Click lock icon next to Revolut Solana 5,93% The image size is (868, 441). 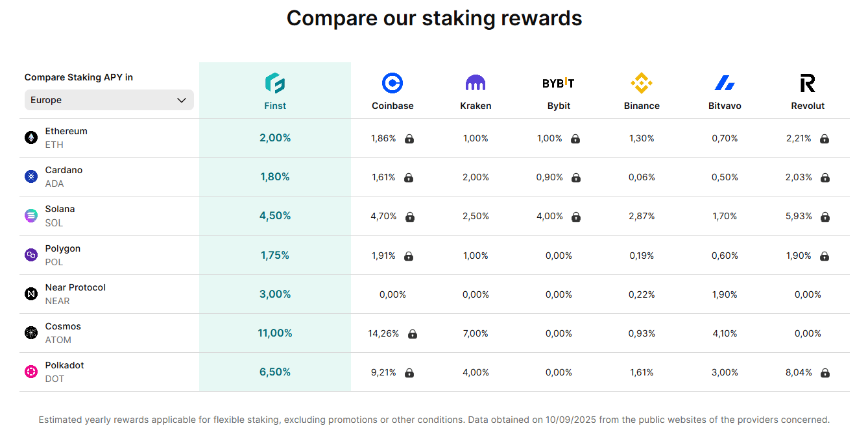[x=825, y=217]
